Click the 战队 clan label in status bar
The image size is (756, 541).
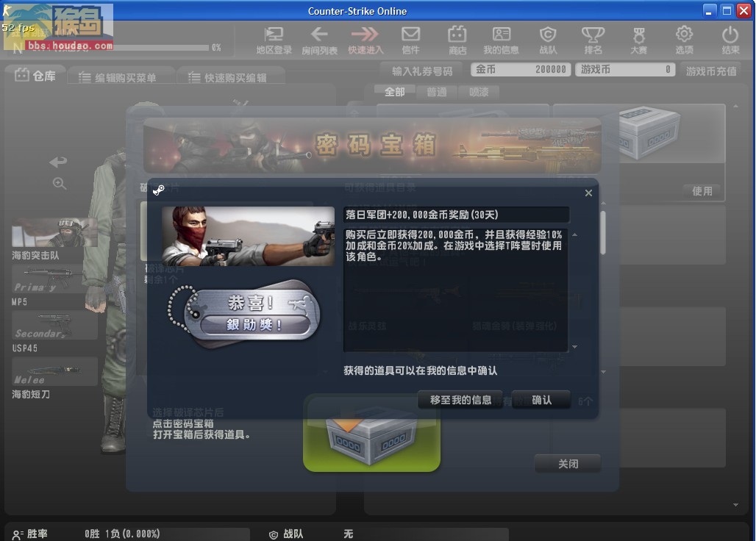[x=293, y=534]
